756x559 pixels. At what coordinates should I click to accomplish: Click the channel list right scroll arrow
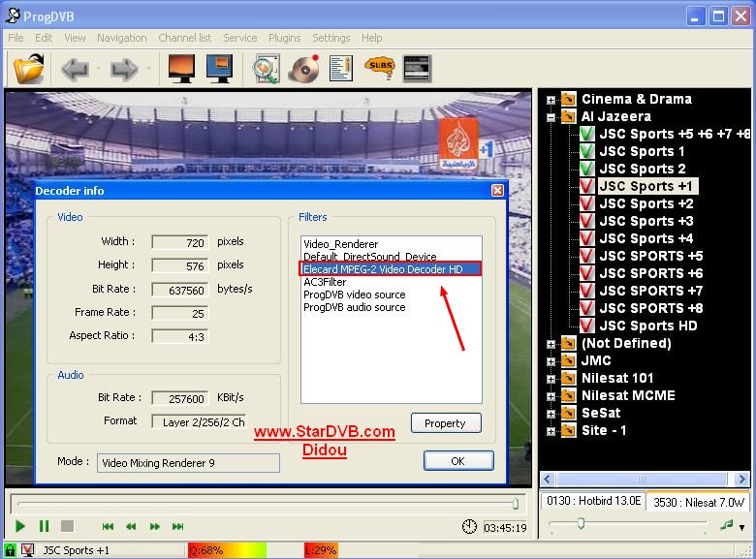[x=742, y=479]
